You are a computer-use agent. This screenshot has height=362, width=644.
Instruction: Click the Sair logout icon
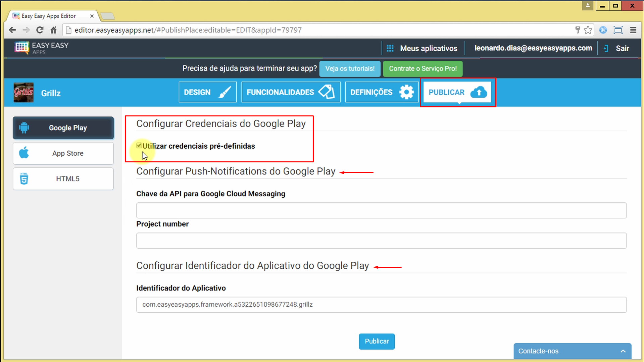(x=606, y=48)
